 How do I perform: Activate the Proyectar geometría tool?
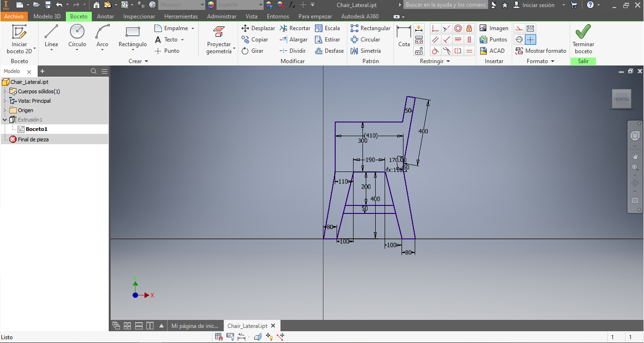219,39
